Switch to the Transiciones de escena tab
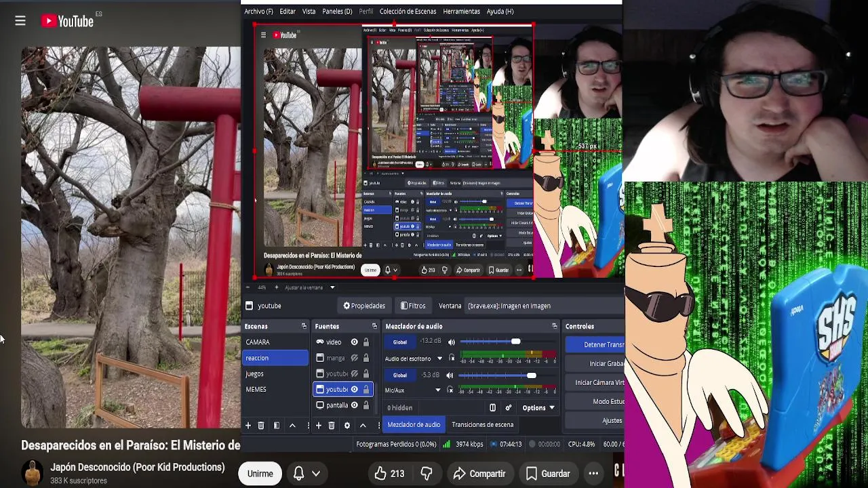 click(482, 425)
